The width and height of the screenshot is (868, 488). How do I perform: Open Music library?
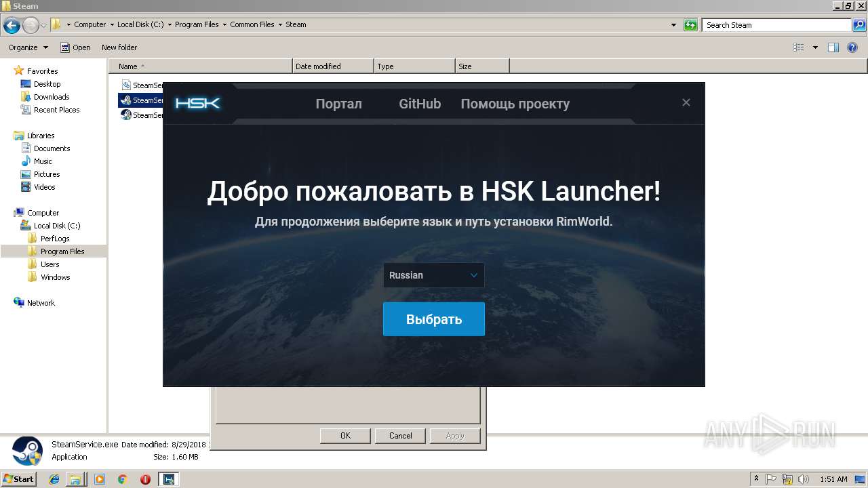click(43, 161)
